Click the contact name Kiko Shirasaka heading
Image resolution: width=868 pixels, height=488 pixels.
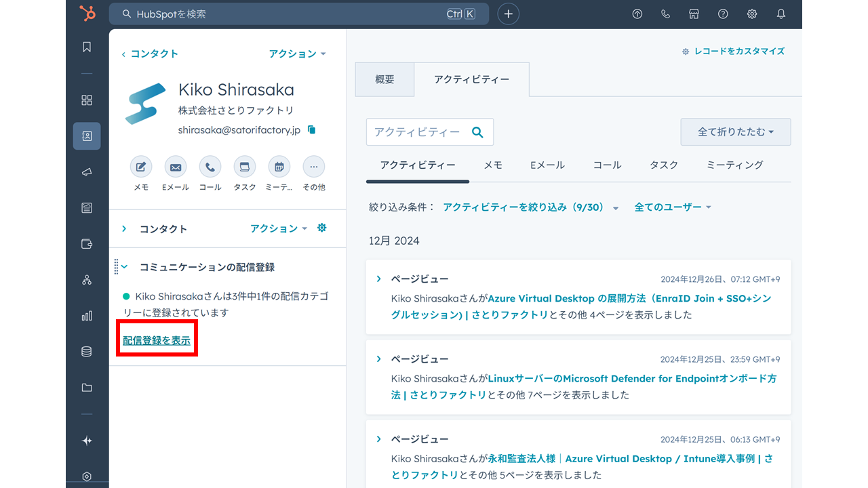pos(236,89)
